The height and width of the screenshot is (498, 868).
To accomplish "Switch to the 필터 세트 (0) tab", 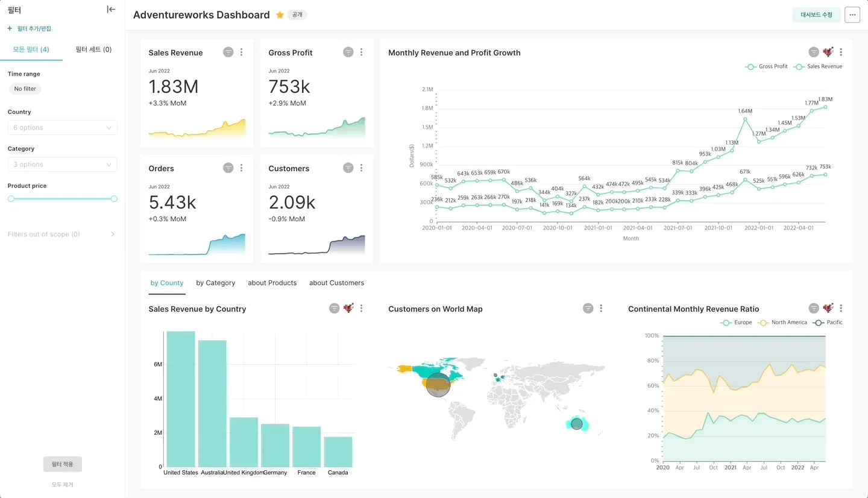I will click(93, 49).
